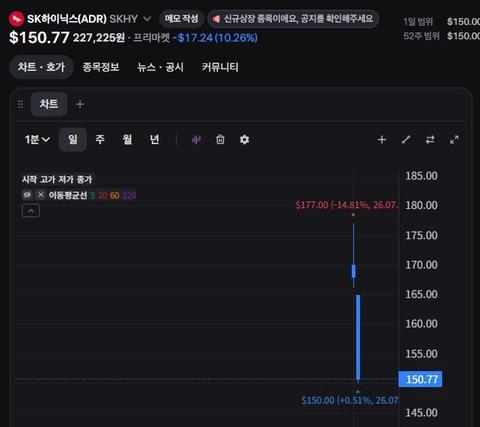480x427 pixels.
Task: Add a new chart tab with plus
Action: point(80,104)
